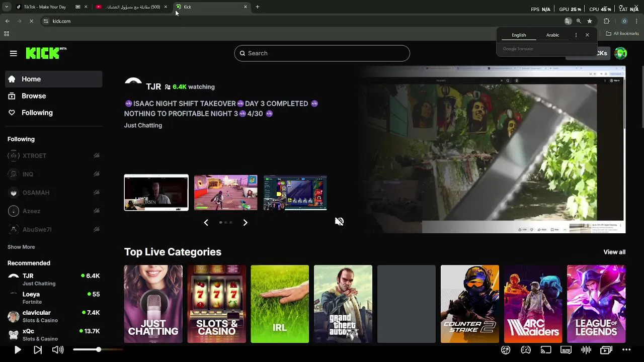Screen dimensions: 644x362
Task: Open recommended channel clavicular
Action: point(54,316)
